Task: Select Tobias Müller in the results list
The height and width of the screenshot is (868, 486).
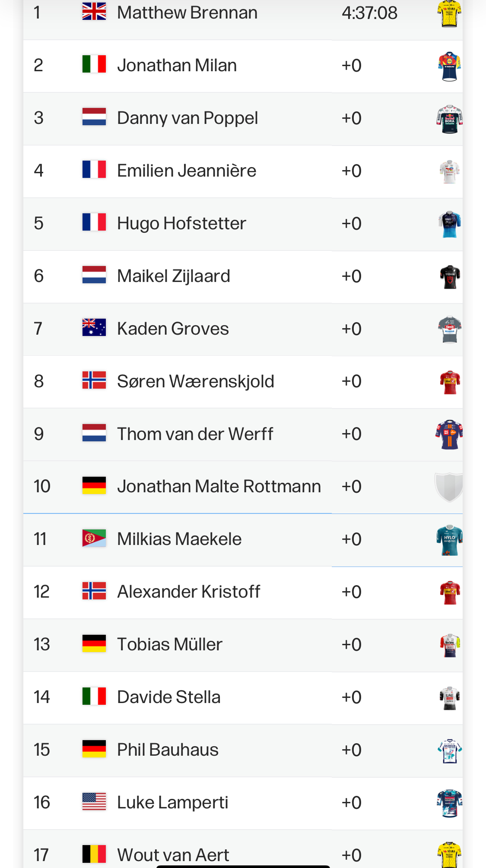Action: tap(170, 644)
